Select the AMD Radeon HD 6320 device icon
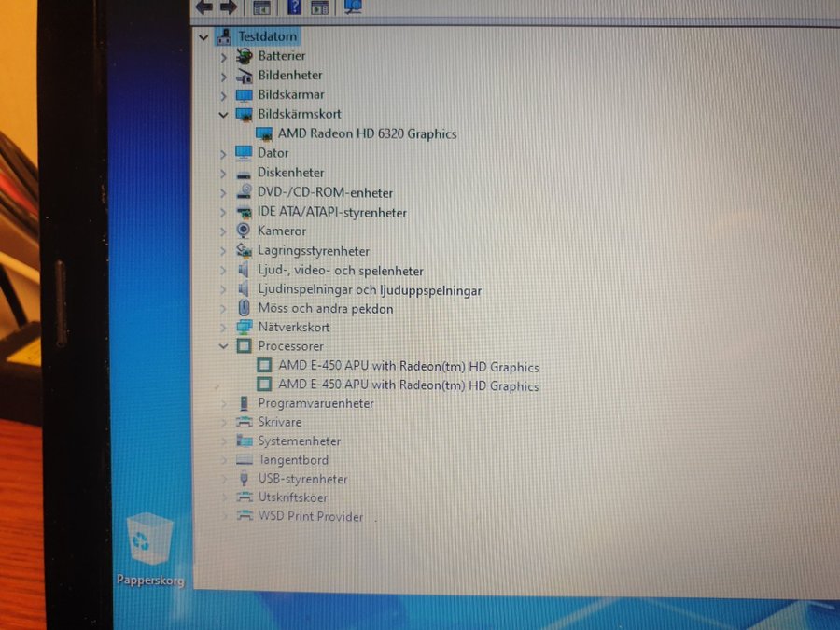 click(264, 133)
